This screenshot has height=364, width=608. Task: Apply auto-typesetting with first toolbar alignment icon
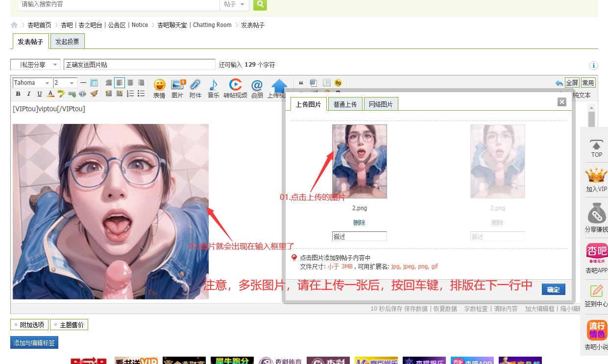109,83
